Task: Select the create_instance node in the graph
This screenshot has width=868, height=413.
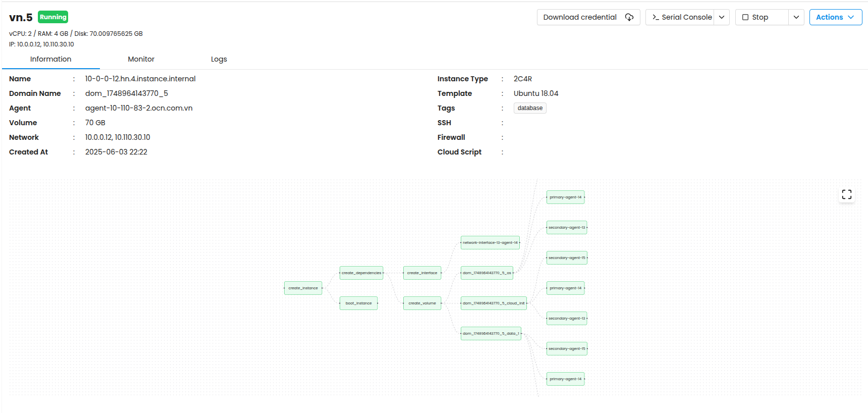Action: tap(303, 288)
